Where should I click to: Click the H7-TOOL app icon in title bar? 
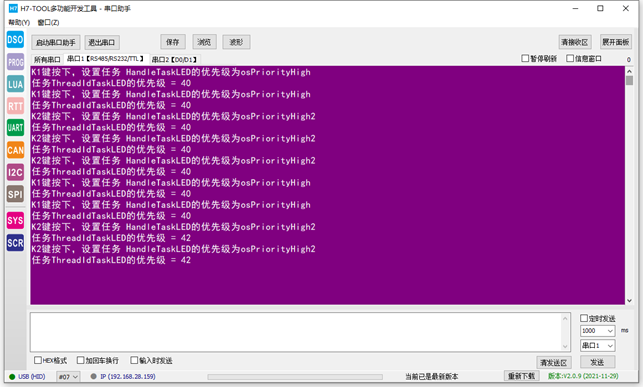click(x=13, y=8)
